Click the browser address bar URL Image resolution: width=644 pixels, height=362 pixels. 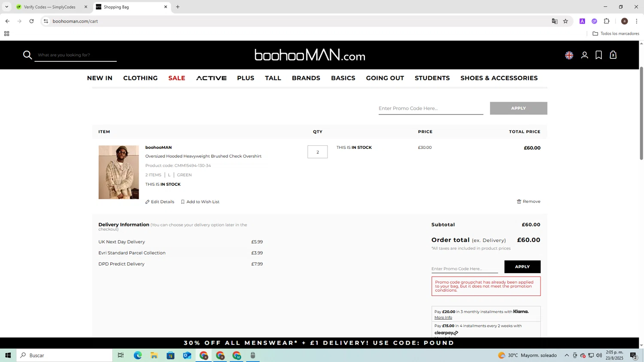pyautogui.click(x=75, y=21)
